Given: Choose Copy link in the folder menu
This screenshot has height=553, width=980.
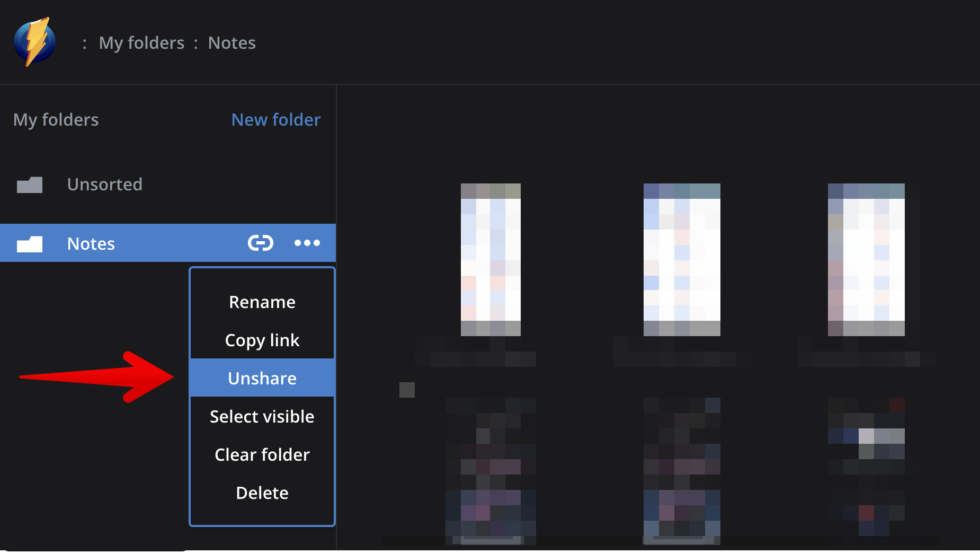Looking at the screenshot, I should [x=262, y=340].
